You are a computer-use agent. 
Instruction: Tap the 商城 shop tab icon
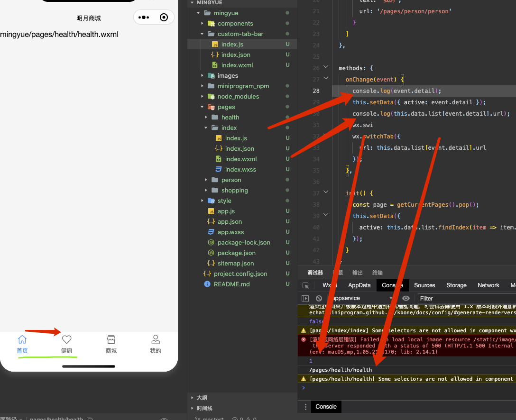(x=111, y=339)
